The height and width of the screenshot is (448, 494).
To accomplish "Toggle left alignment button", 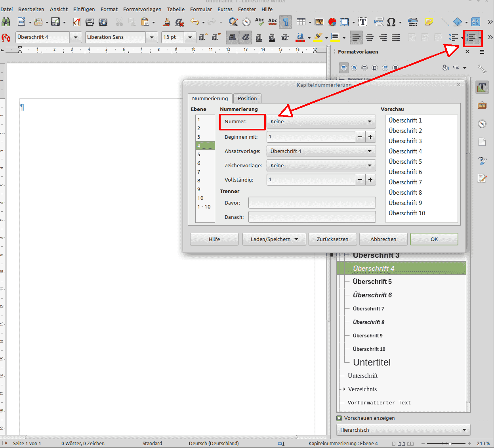I will [x=357, y=37].
